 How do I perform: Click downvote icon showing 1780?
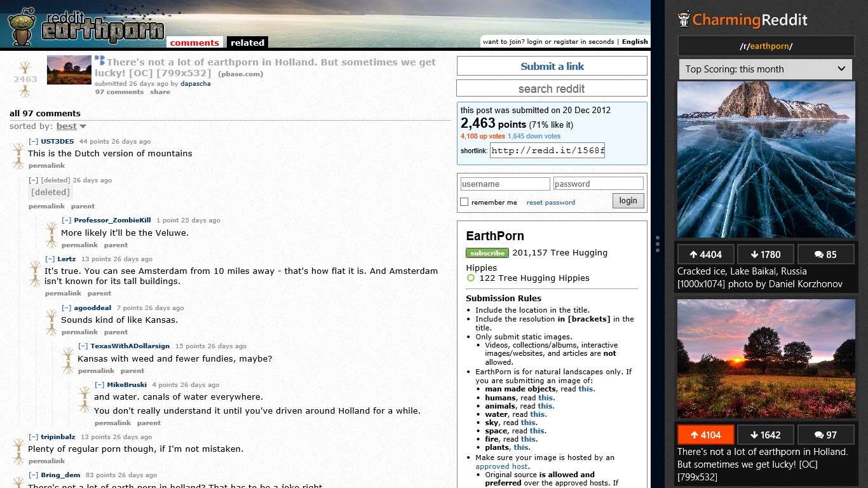point(766,254)
